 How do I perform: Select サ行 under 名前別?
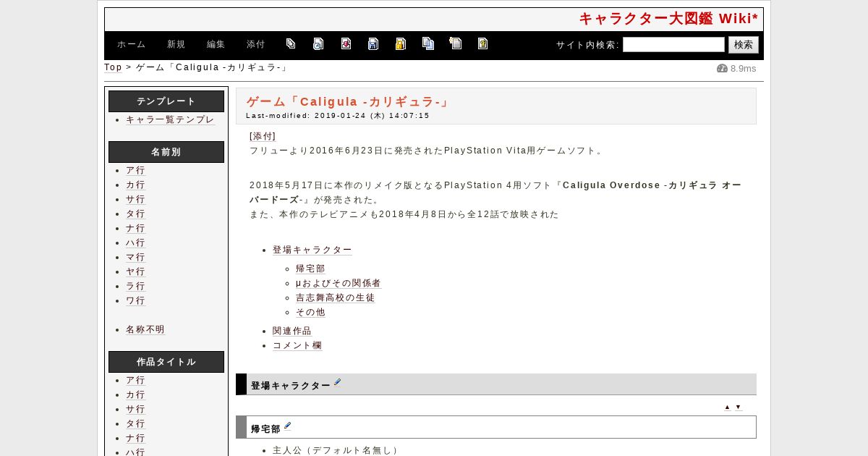(x=135, y=199)
